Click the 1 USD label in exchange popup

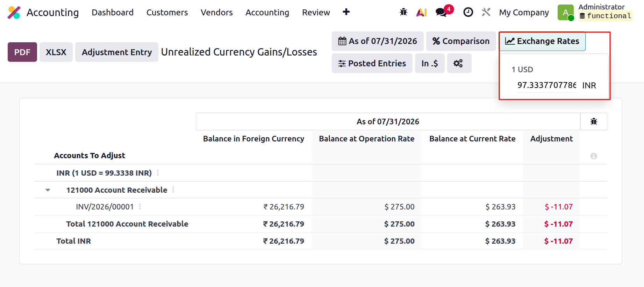pos(522,69)
